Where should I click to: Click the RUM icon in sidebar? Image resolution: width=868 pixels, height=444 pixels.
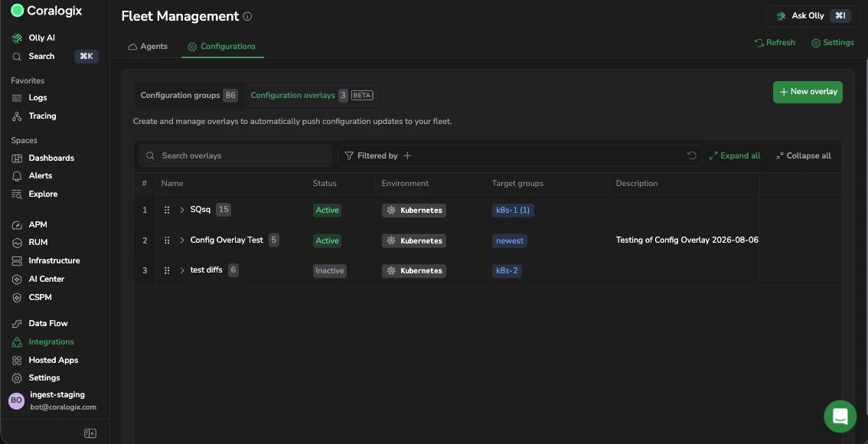[17, 243]
